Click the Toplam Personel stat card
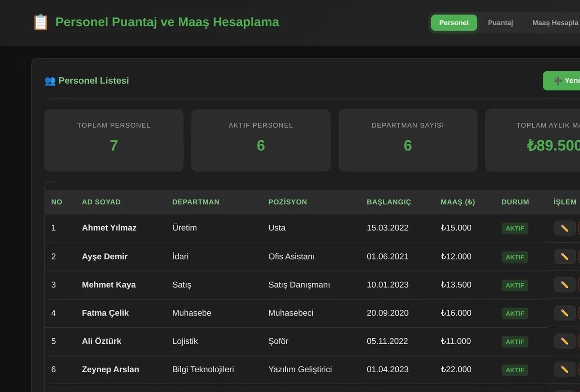Screen dimensions: 580x392 click(114, 140)
